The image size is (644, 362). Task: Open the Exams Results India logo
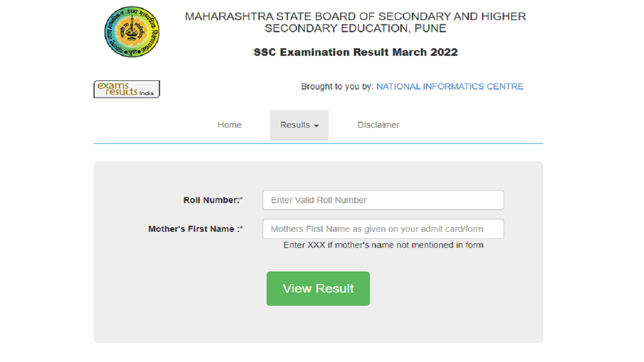pos(127,89)
